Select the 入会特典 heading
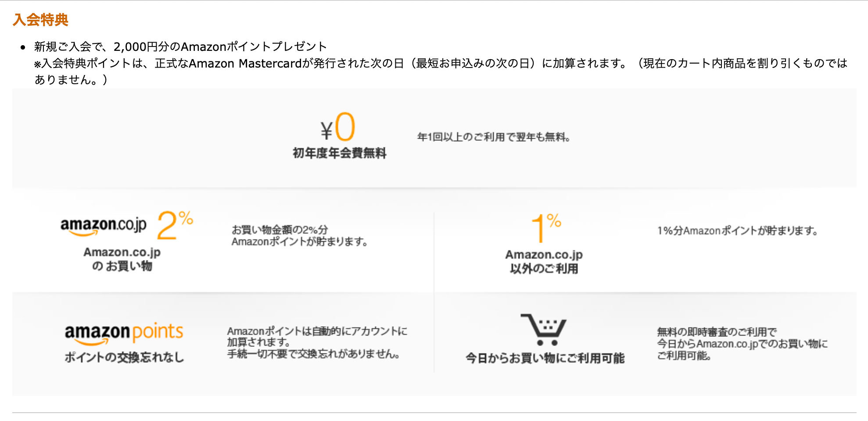The image size is (868, 421). [x=41, y=20]
